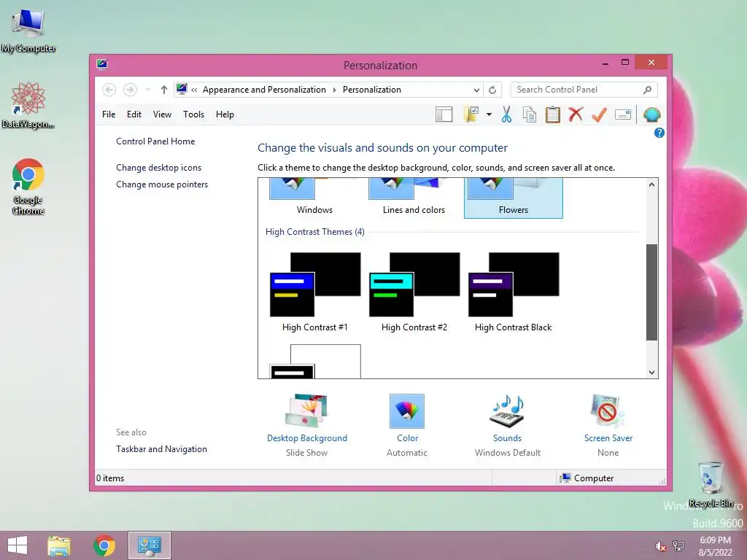Open Change desktop icons link
This screenshot has height=560, width=747.
point(158,168)
